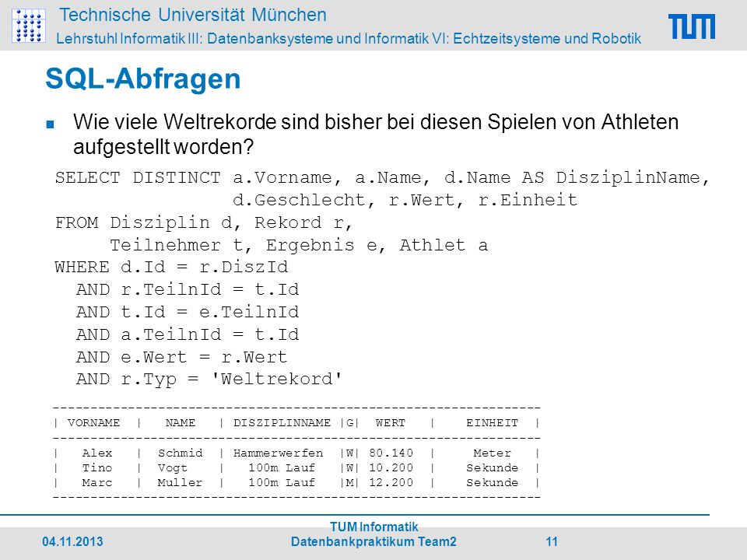747x560 pixels.
Task: Click the DISZIPLINNAME column header
Action: coord(282,423)
